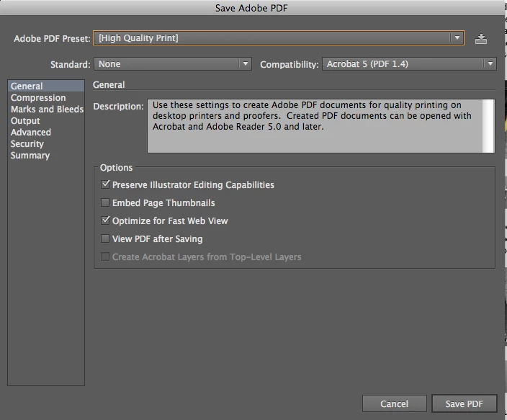Open the Compatibility dropdown
The width and height of the screenshot is (507, 420).
pyautogui.click(x=409, y=63)
